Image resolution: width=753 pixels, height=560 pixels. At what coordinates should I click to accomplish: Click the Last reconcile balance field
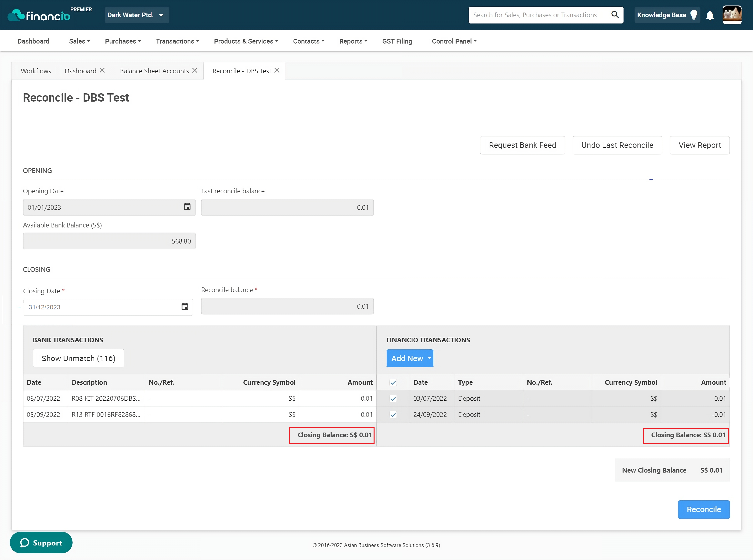(287, 207)
